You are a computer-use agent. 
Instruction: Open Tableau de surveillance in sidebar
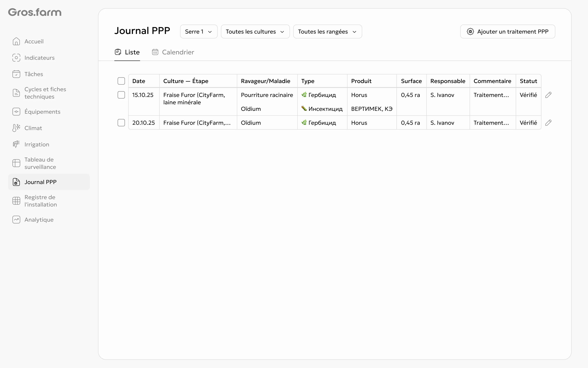[x=49, y=163]
